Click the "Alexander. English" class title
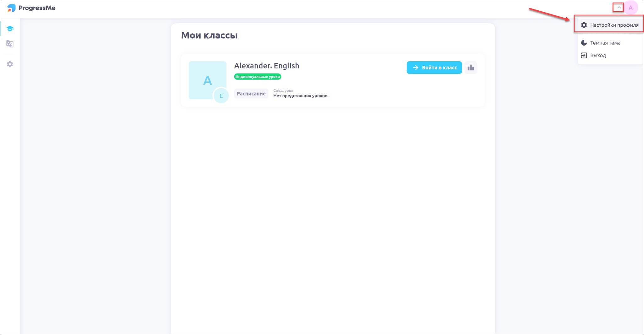The image size is (644, 335). pyautogui.click(x=267, y=66)
